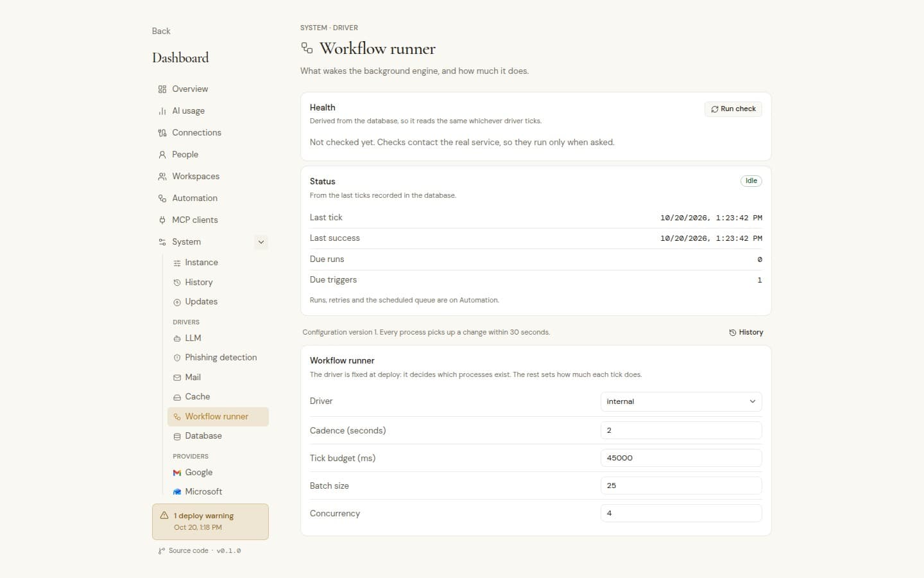This screenshot has width=924, height=578.
Task: Click the Due runs label
Action: tap(327, 259)
